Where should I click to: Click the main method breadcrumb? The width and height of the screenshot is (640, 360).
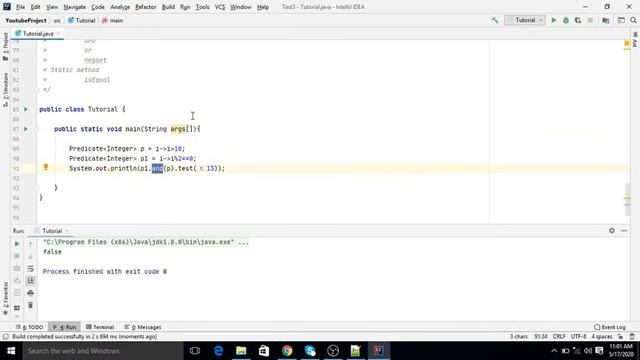coord(112,20)
